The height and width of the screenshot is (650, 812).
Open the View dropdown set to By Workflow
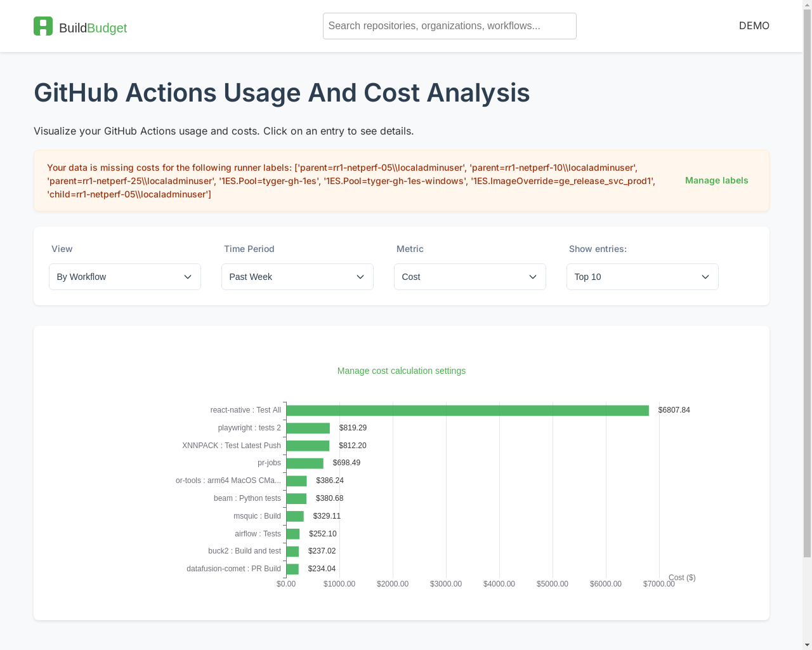pos(125,277)
